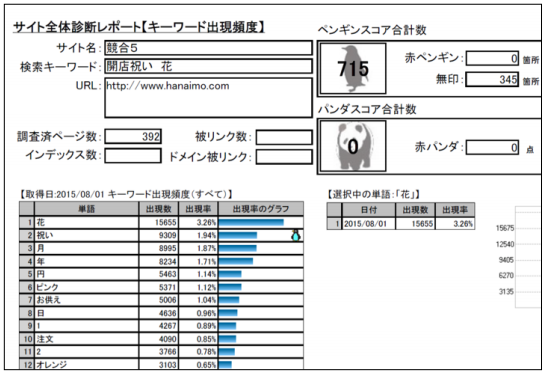This screenshot has width=546, height=374.
Task: Select the 無印 field showing 345
Action: (492, 79)
